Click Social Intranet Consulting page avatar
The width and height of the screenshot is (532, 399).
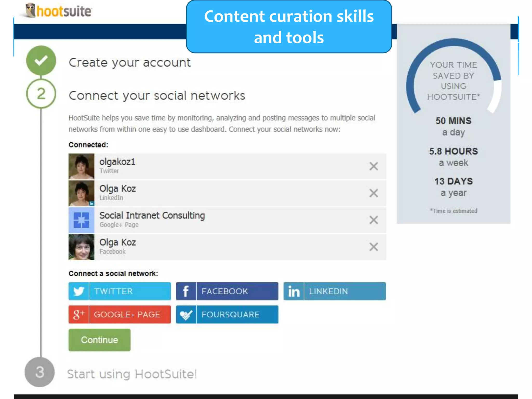(81, 220)
